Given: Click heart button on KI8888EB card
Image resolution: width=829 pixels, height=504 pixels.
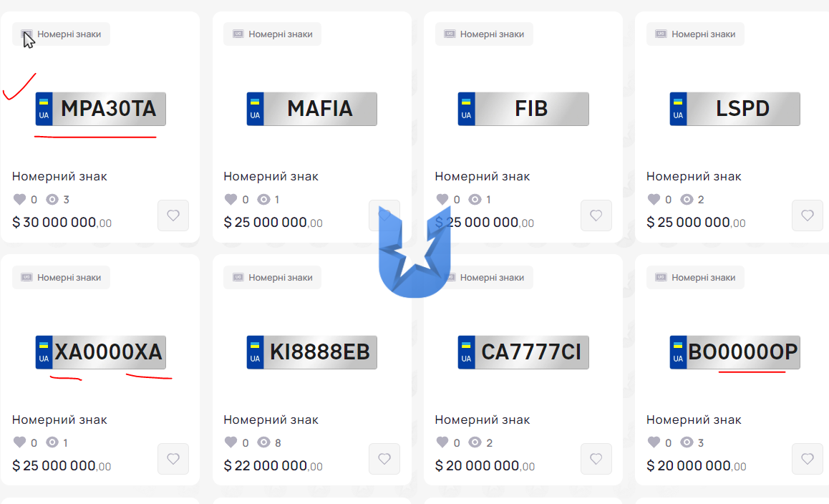Looking at the screenshot, I should (384, 458).
